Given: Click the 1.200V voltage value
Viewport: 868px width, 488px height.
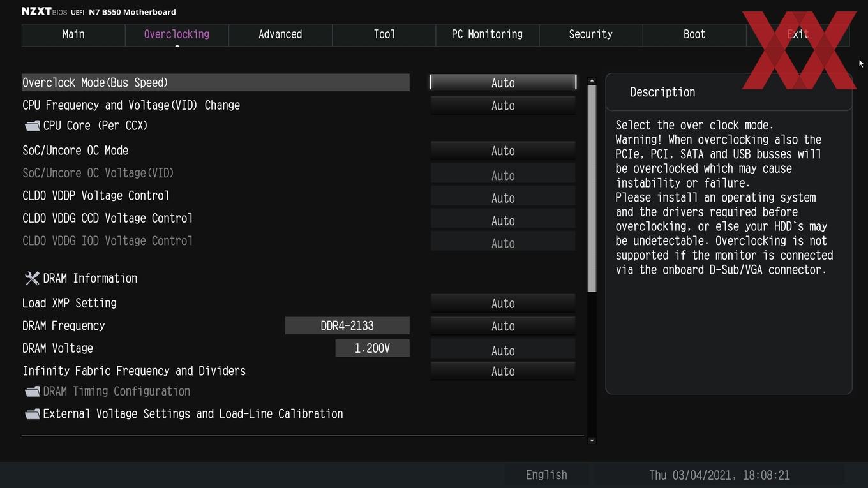Looking at the screenshot, I should pos(372,348).
